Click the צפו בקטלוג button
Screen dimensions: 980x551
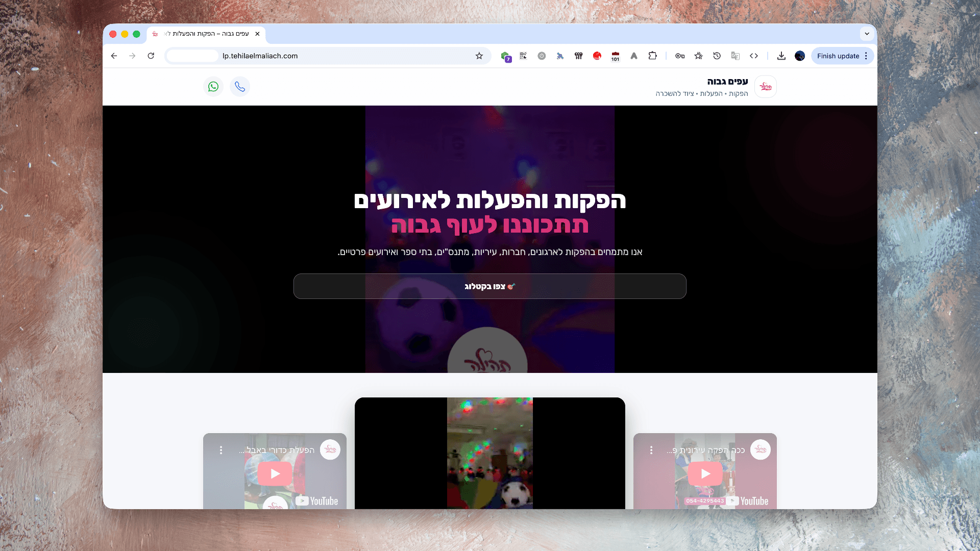pyautogui.click(x=489, y=286)
